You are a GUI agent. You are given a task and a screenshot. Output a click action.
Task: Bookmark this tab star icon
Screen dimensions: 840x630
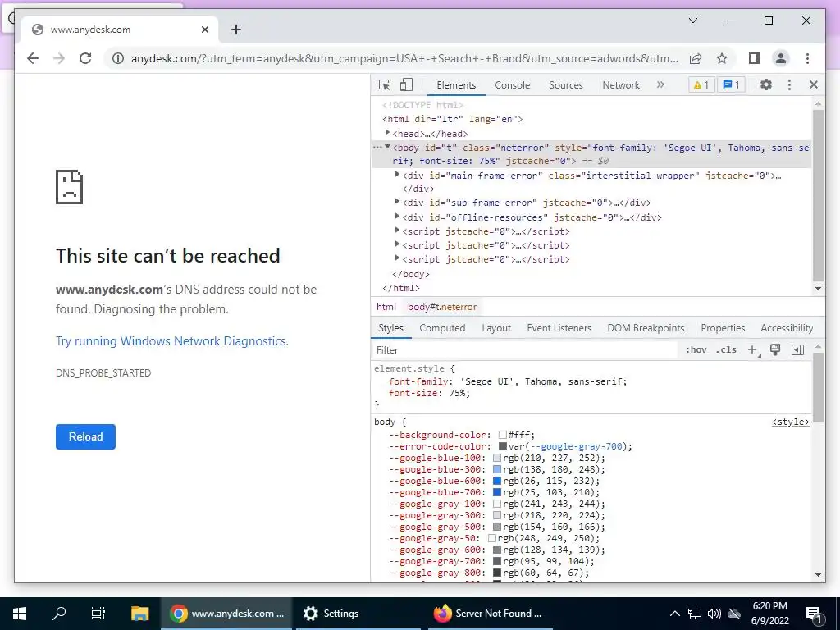(722, 58)
